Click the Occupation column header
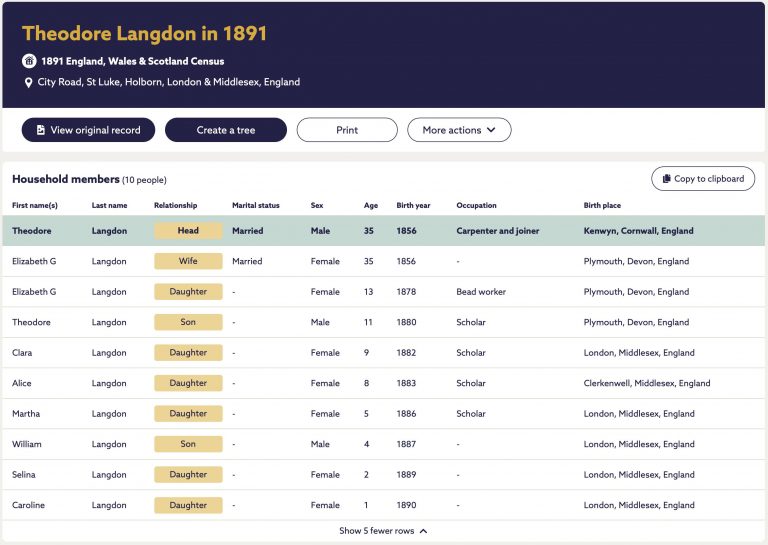 (476, 205)
